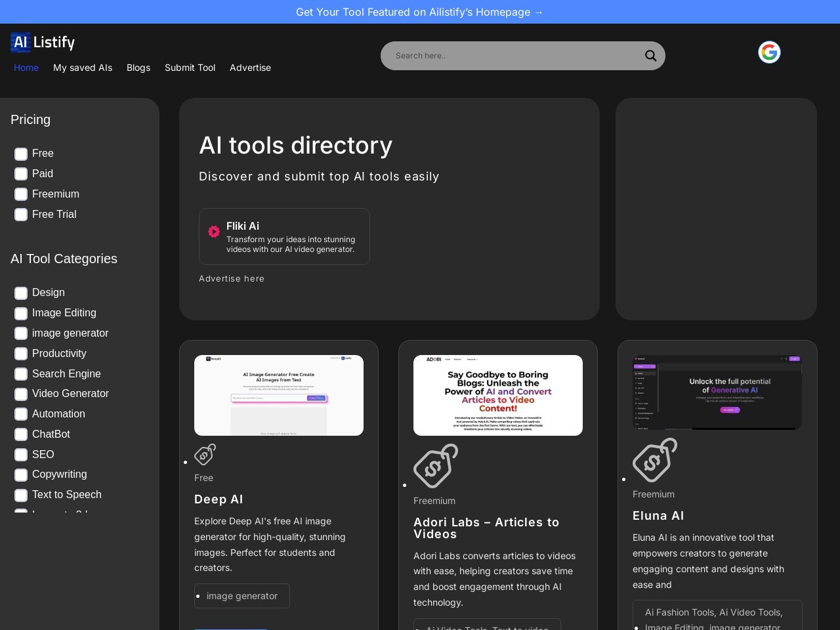
Task: Enable the image generator category filter
Action: coord(21,333)
